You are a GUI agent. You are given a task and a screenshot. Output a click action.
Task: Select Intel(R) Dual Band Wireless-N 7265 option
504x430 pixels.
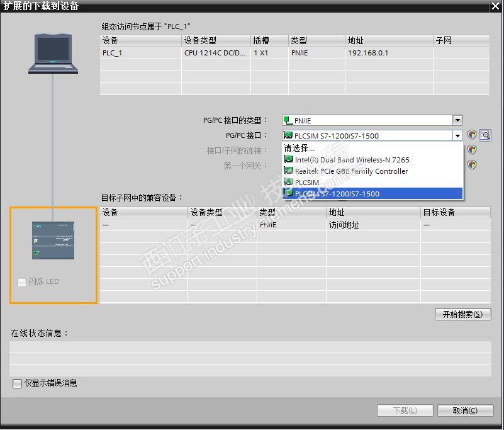372,160
